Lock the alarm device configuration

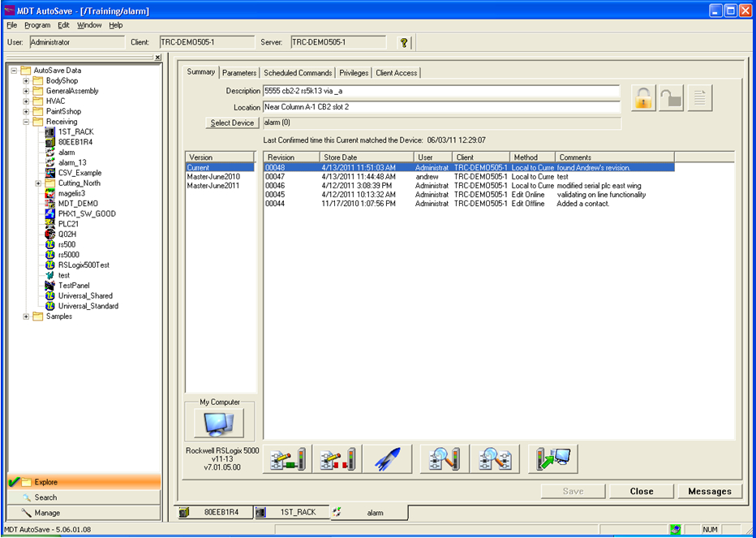coord(642,98)
